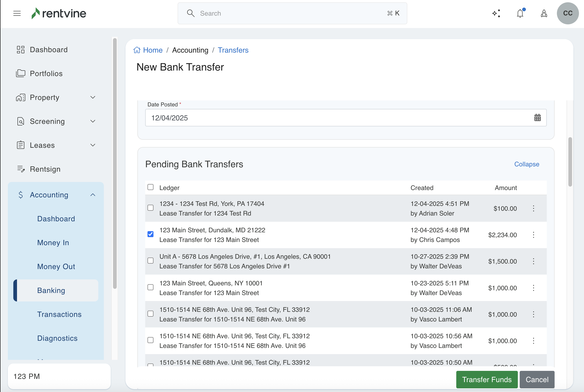Open the hamburger menu icon

pos(17,13)
